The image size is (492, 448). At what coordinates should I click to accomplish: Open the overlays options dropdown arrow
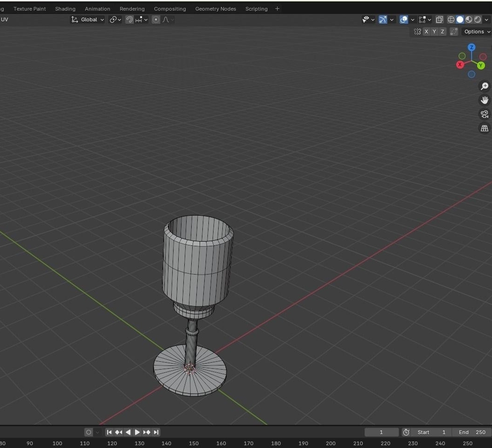413,19
